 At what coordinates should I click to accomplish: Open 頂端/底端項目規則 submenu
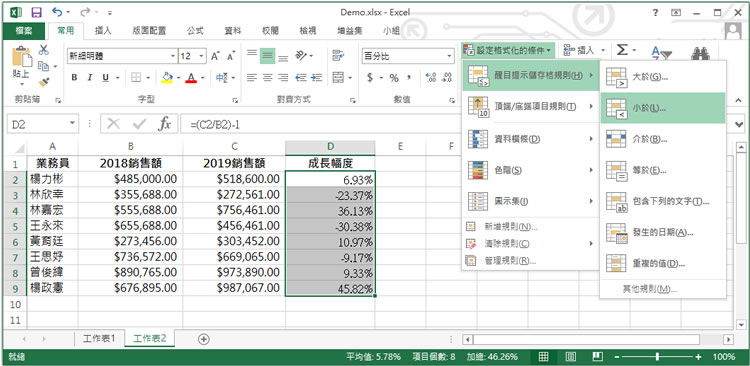click(x=531, y=106)
